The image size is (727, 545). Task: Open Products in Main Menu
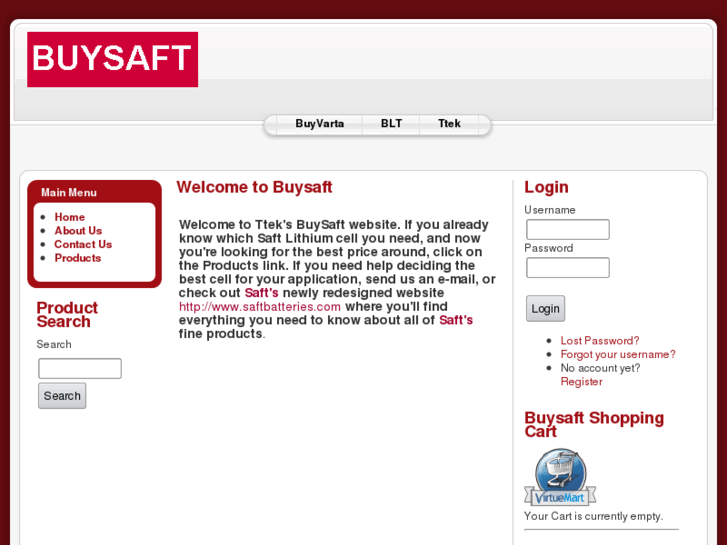point(77,258)
